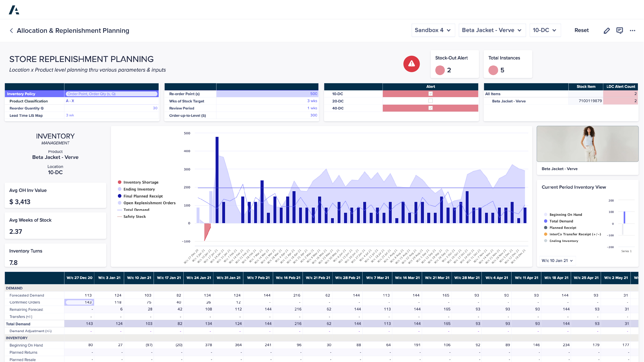Click the Reset button
This screenshot has height=362, width=644.
tap(581, 30)
